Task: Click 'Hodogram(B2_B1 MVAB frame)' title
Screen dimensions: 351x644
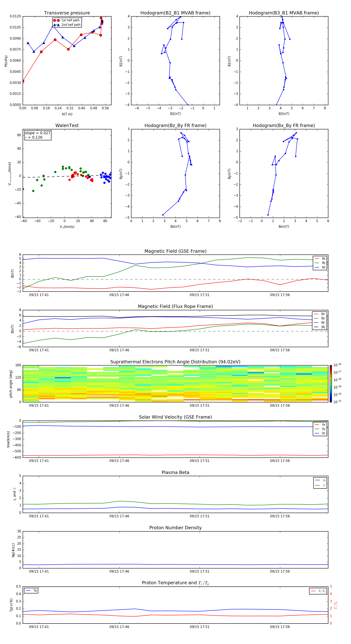Action: coord(175,13)
